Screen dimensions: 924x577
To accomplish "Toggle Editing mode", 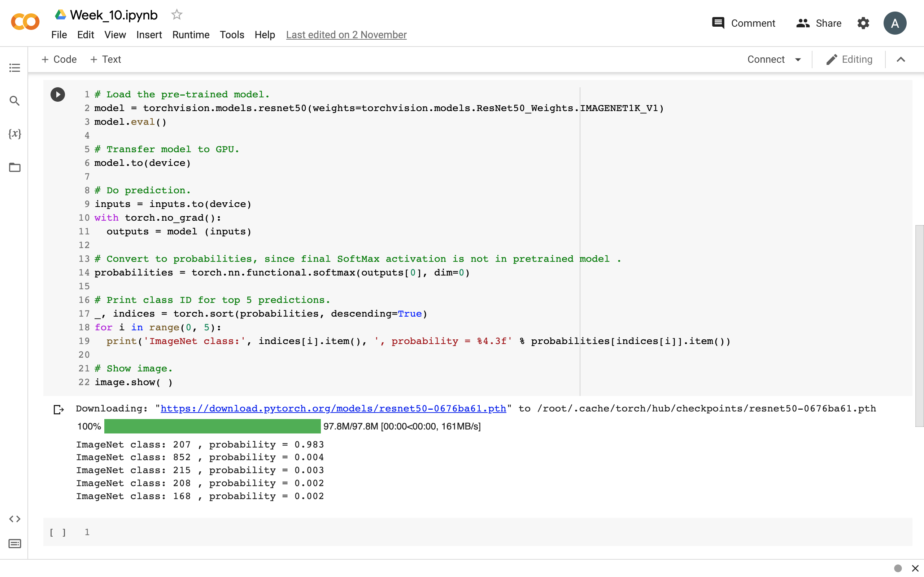I will click(x=849, y=59).
